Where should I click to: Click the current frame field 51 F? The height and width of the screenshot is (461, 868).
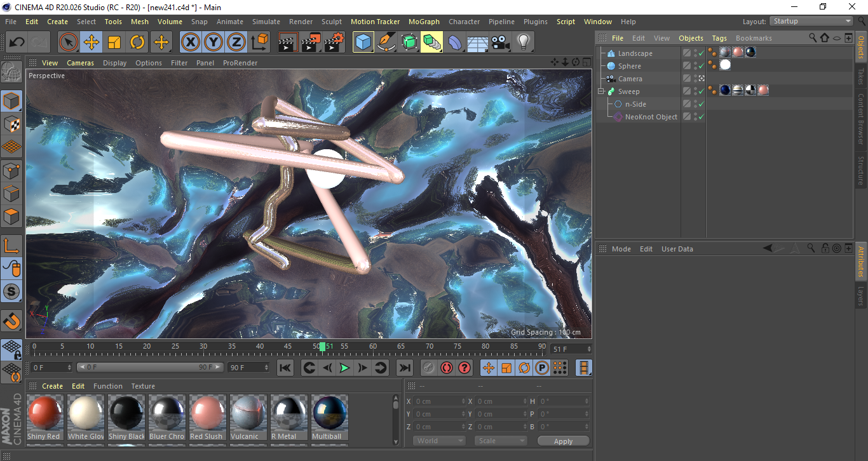click(571, 349)
